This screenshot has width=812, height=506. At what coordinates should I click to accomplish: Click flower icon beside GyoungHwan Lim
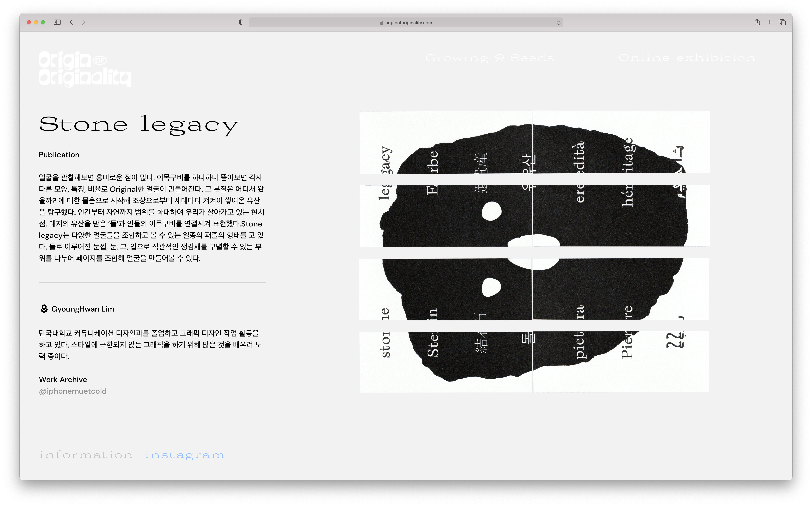(x=44, y=309)
